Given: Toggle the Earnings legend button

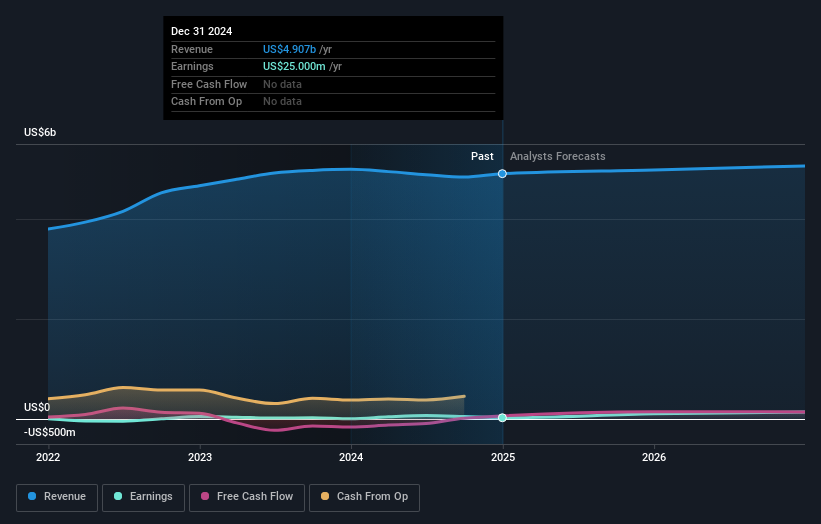Looking at the screenshot, I should coord(143,497).
